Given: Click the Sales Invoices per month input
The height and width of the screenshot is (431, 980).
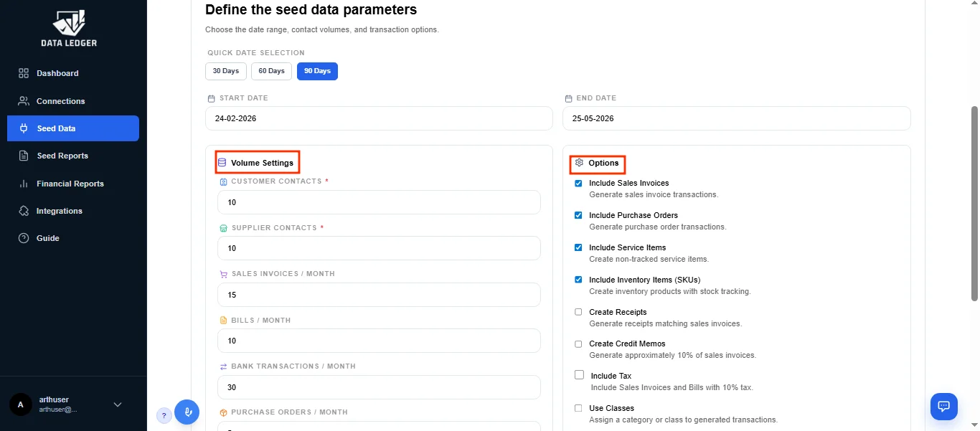Looking at the screenshot, I should point(379,295).
